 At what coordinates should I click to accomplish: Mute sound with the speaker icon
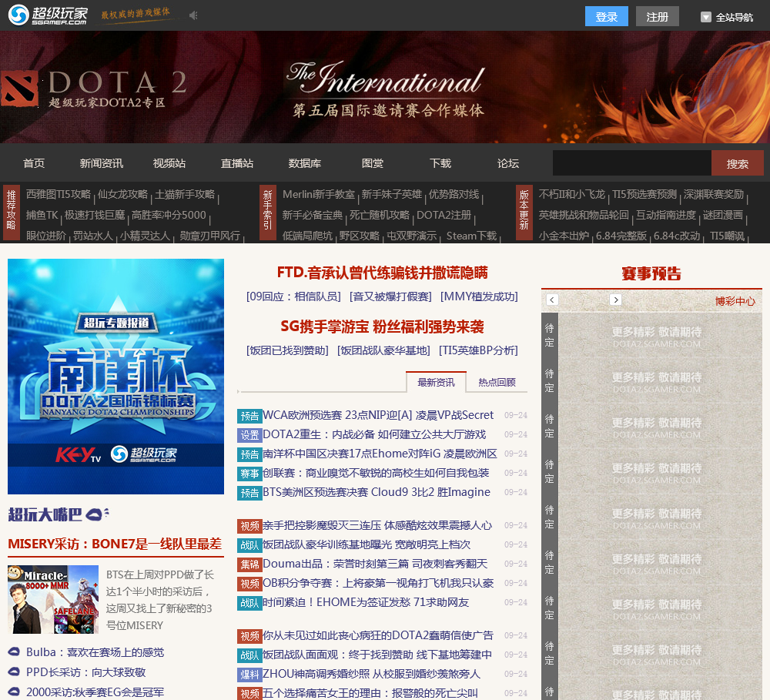pos(193,15)
